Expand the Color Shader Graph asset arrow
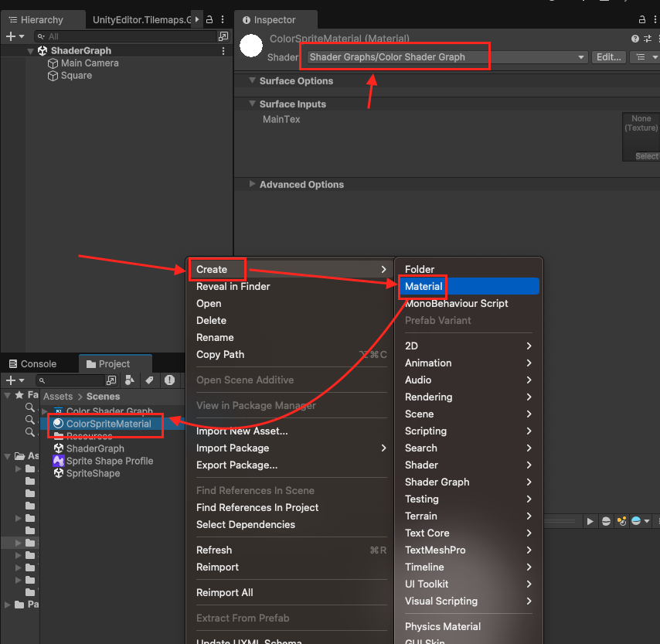Viewport: 660px width, 644px height. (45, 411)
